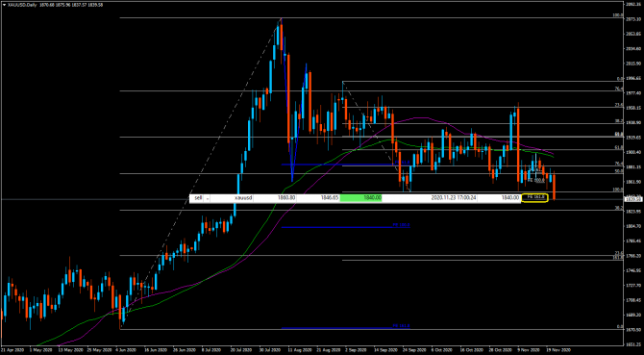
Task: Select the 2020.11.23 17:00:24 time cell
Action: (x=454, y=198)
